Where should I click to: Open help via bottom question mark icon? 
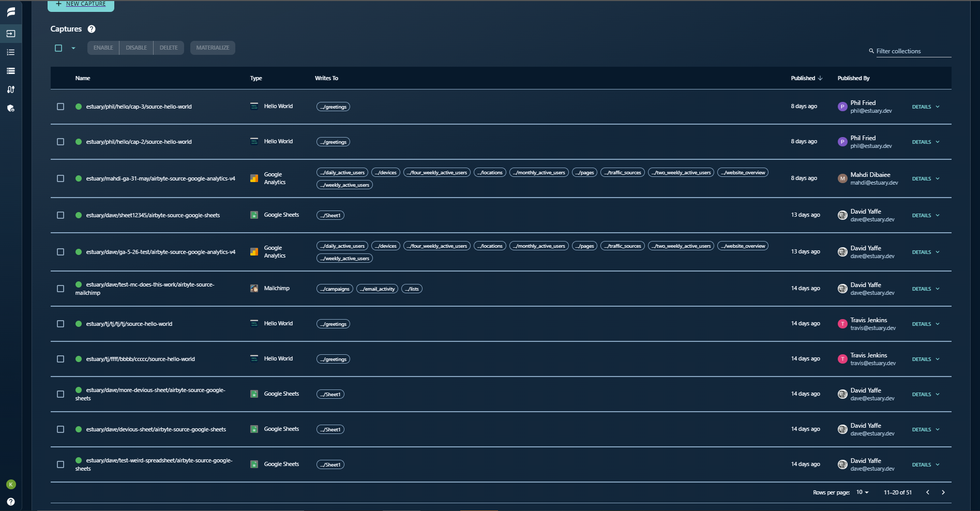pyautogui.click(x=11, y=501)
